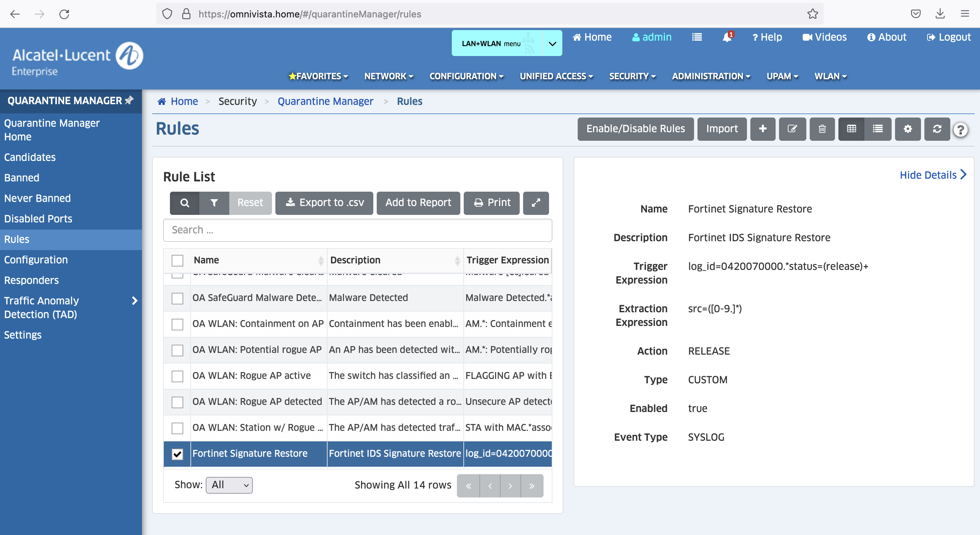The width and height of the screenshot is (980, 535).
Task: Switch to list view layout icon
Action: [877, 129]
